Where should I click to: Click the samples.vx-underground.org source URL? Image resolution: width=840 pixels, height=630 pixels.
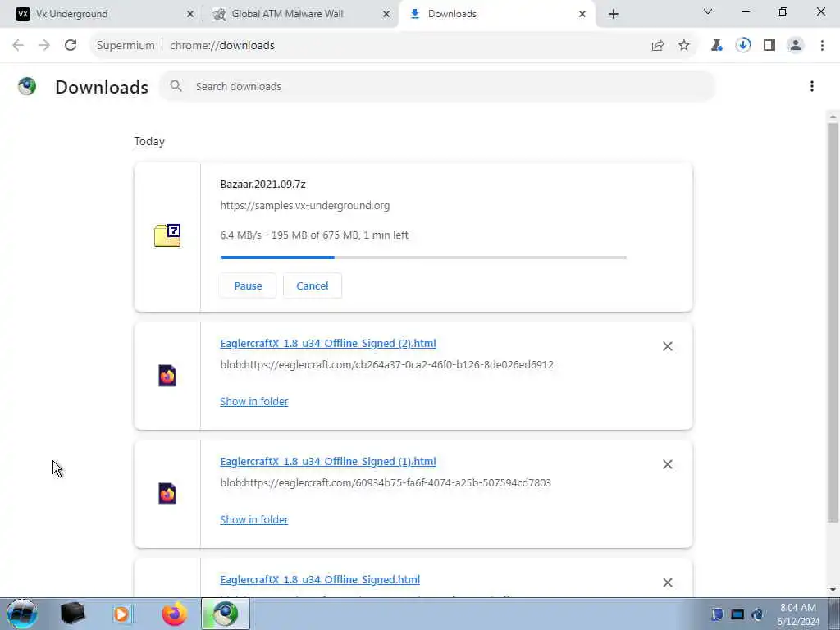tap(305, 206)
